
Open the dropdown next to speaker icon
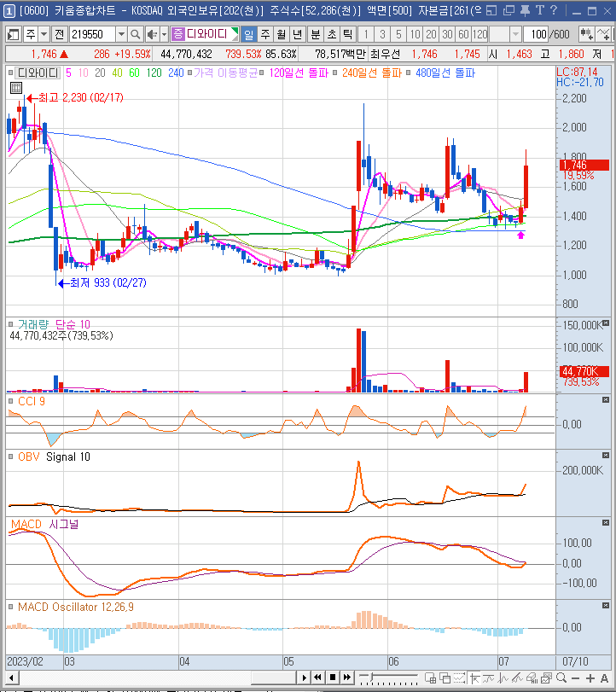pos(164,34)
